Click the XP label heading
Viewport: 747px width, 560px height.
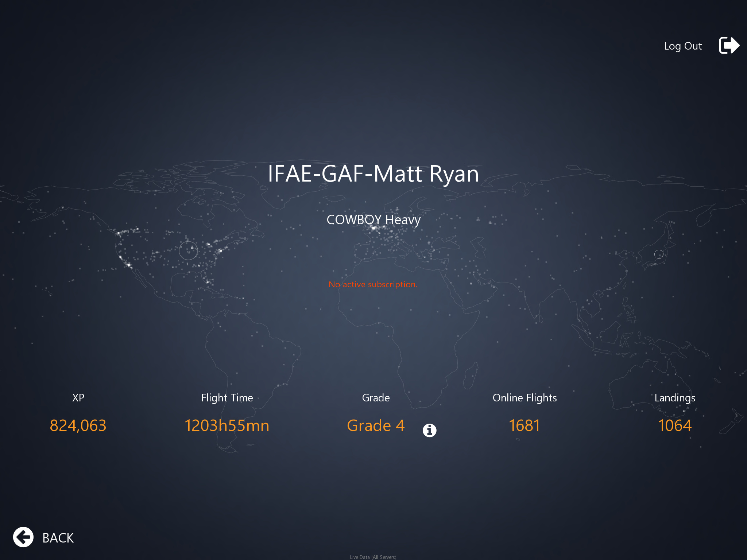78,398
